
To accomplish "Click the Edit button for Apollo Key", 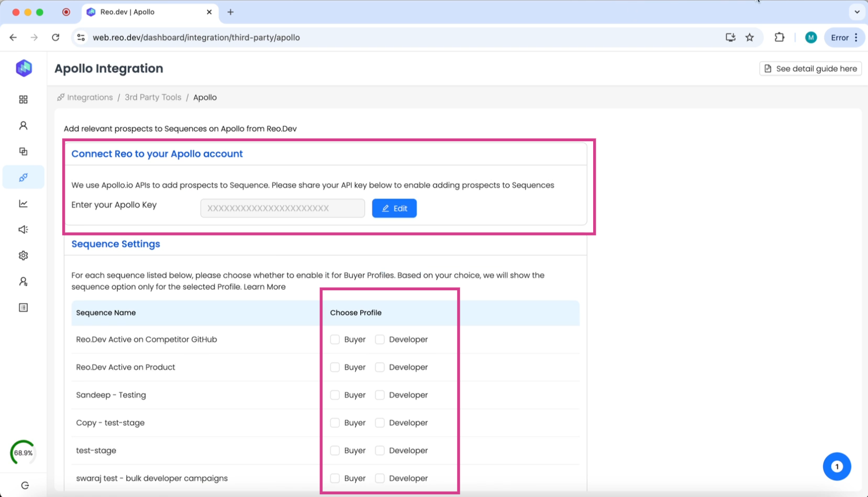I will coord(394,208).
